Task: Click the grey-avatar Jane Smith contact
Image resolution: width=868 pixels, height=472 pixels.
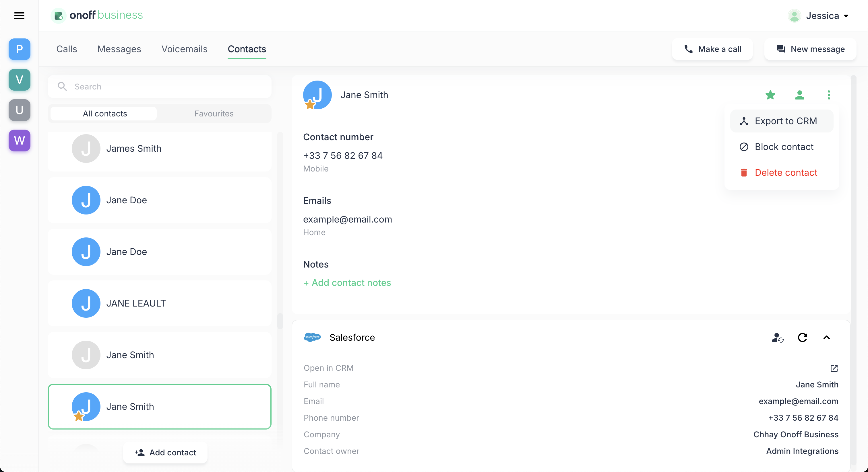Action: click(160, 355)
